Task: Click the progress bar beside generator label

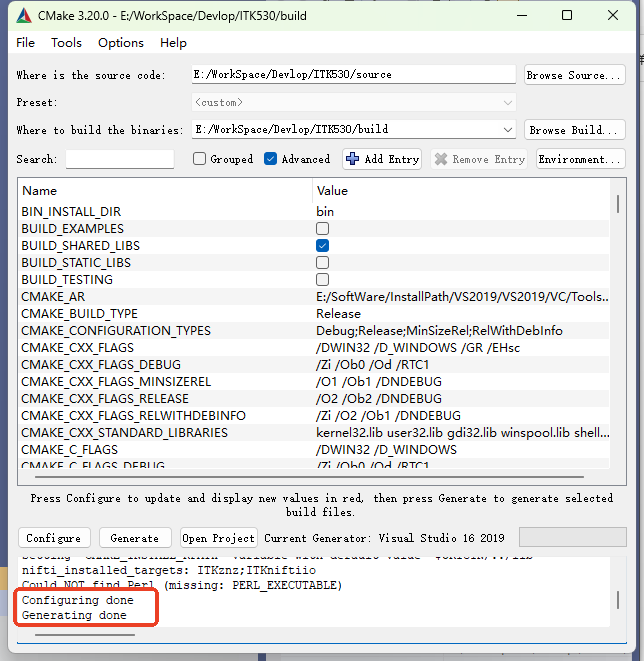Action: pyautogui.click(x=572, y=537)
